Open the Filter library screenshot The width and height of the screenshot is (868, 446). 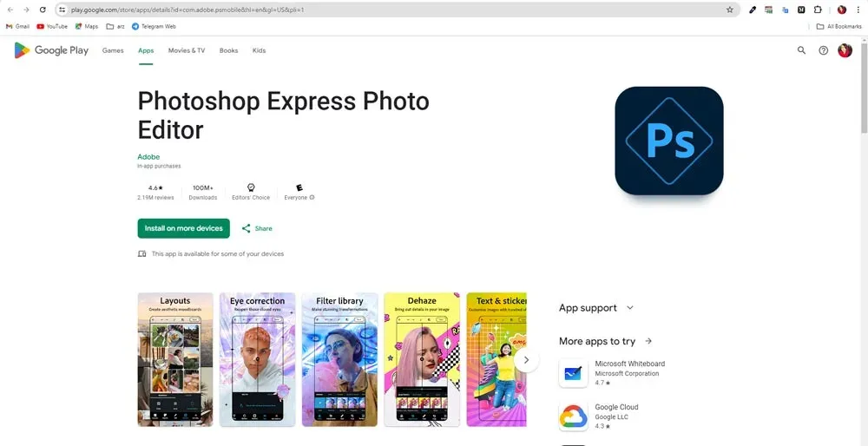339,359
